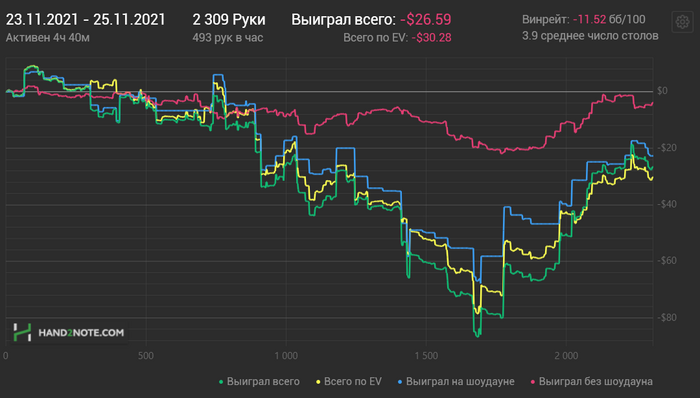This screenshot has height=398, width=700.
Task: Toggle the 'Выиграл без шоудауна' pink legend series
Action: (591, 381)
